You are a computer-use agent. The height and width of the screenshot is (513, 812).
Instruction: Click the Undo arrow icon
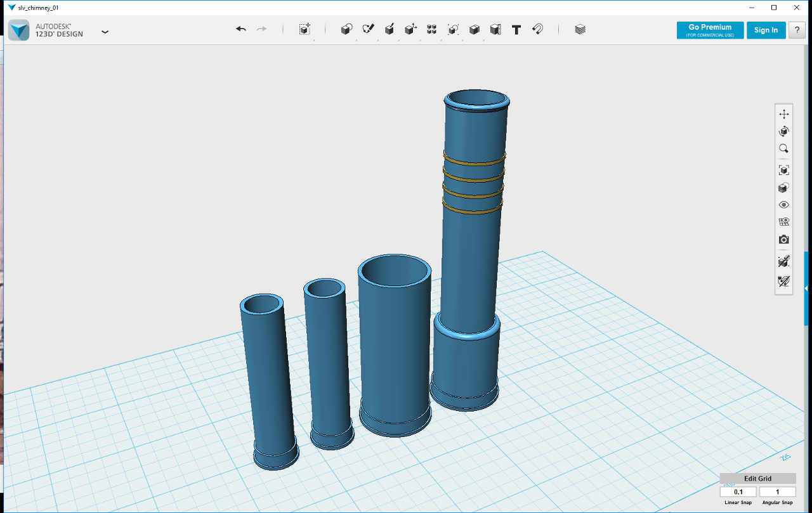(241, 29)
